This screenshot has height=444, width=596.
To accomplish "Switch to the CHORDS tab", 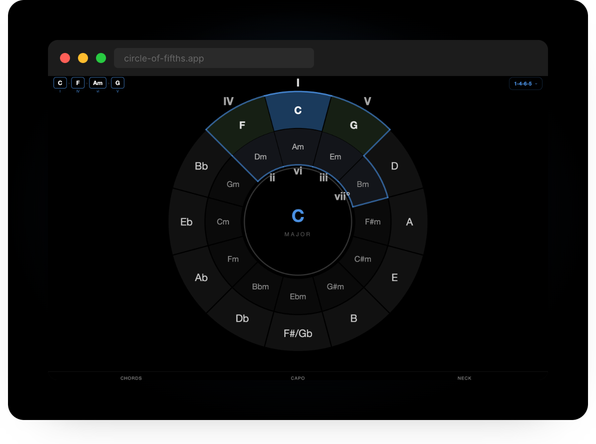I will point(131,378).
